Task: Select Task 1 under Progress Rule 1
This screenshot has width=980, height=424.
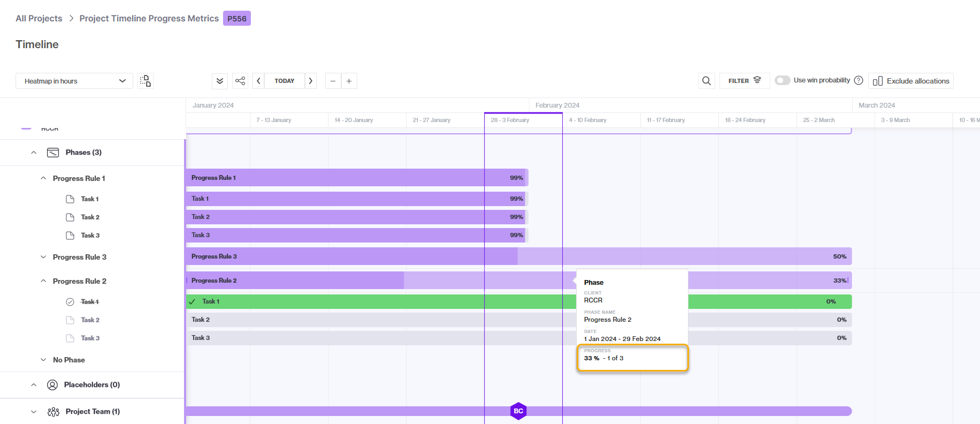Action: pos(90,199)
